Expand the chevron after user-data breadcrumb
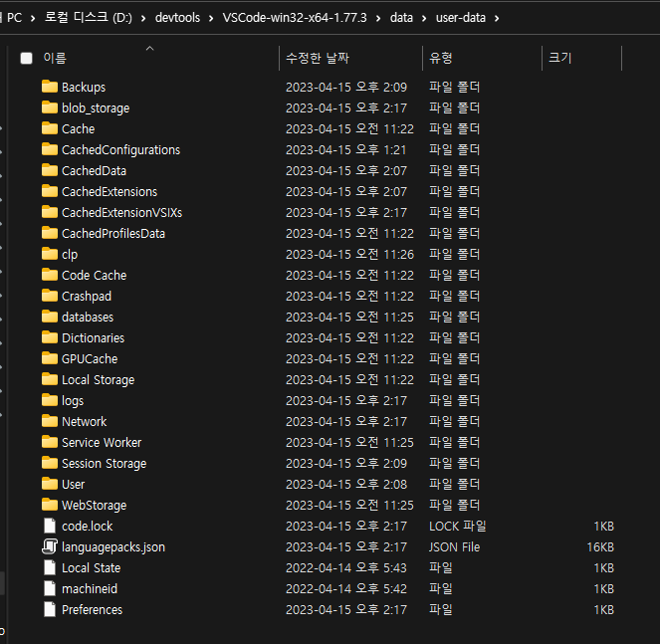Image resolution: width=660 pixels, height=644 pixels. coord(497,18)
